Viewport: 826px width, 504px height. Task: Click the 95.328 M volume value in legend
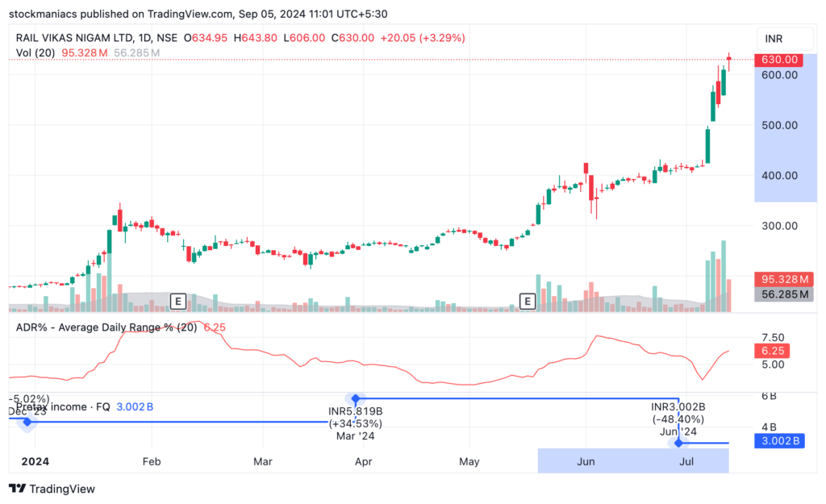(x=84, y=52)
